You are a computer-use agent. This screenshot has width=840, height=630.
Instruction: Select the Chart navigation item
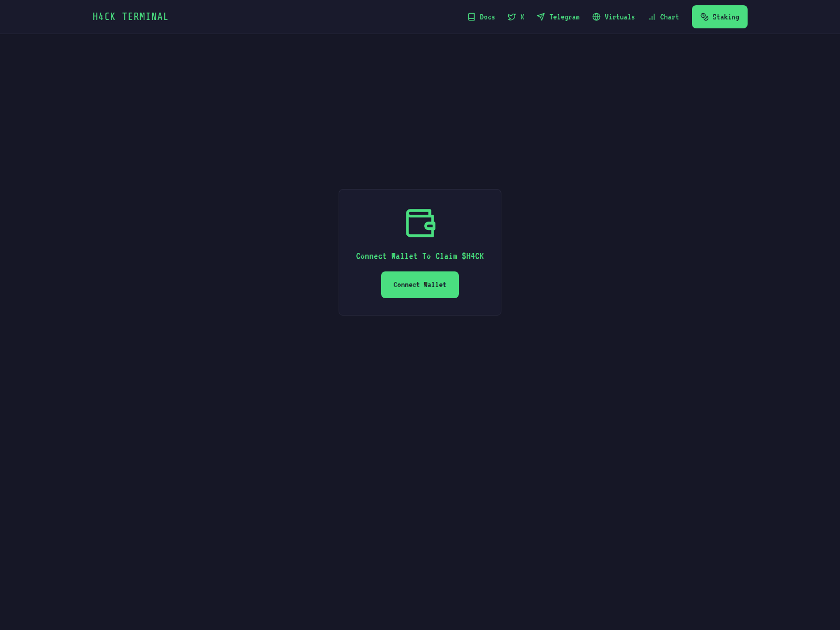pyautogui.click(x=664, y=17)
